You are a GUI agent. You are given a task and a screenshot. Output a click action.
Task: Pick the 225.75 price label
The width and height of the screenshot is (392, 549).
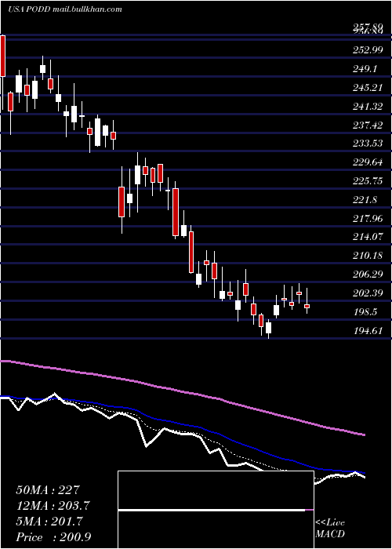(368, 181)
